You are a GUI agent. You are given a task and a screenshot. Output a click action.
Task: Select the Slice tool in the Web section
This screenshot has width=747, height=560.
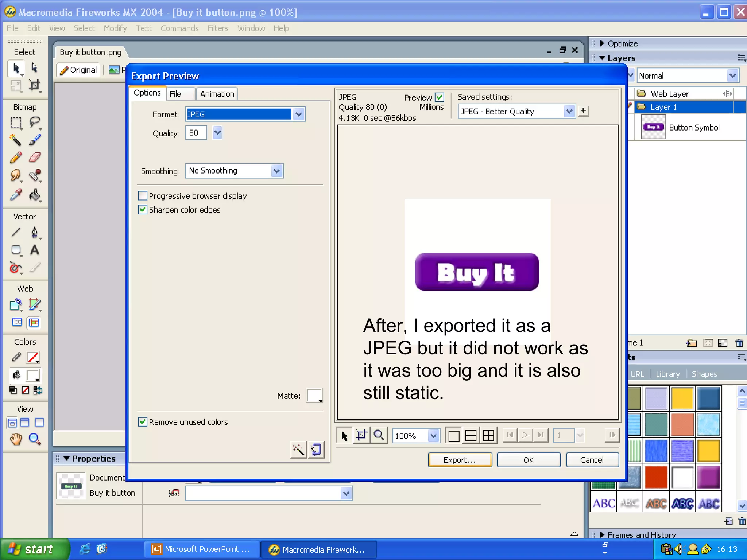point(34,304)
